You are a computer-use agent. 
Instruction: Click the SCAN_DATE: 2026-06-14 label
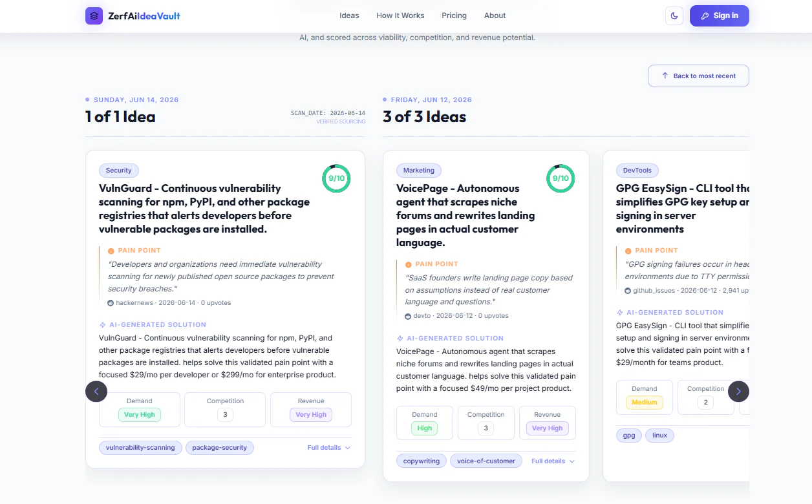[328, 113]
